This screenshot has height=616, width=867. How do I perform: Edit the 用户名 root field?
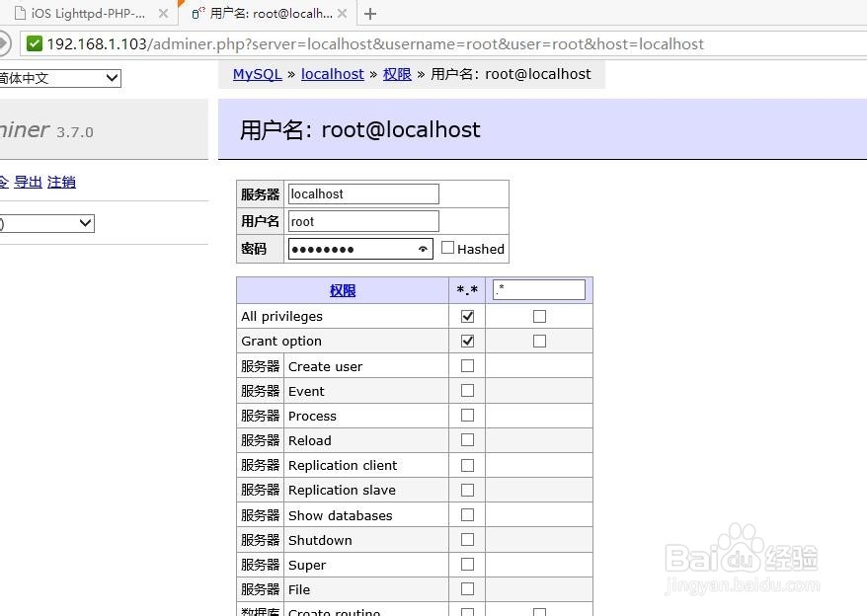click(x=363, y=221)
